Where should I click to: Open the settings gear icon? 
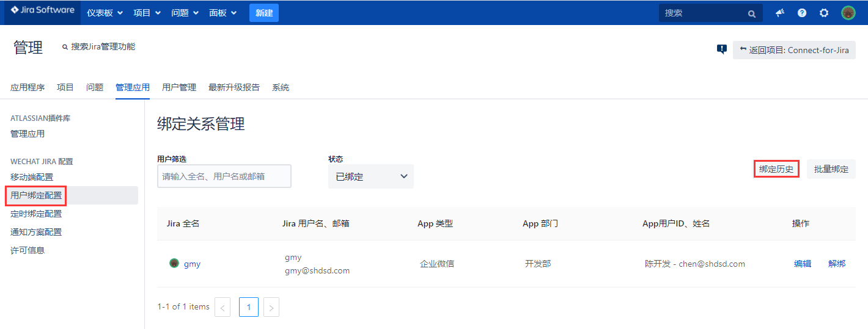[x=824, y=13]
